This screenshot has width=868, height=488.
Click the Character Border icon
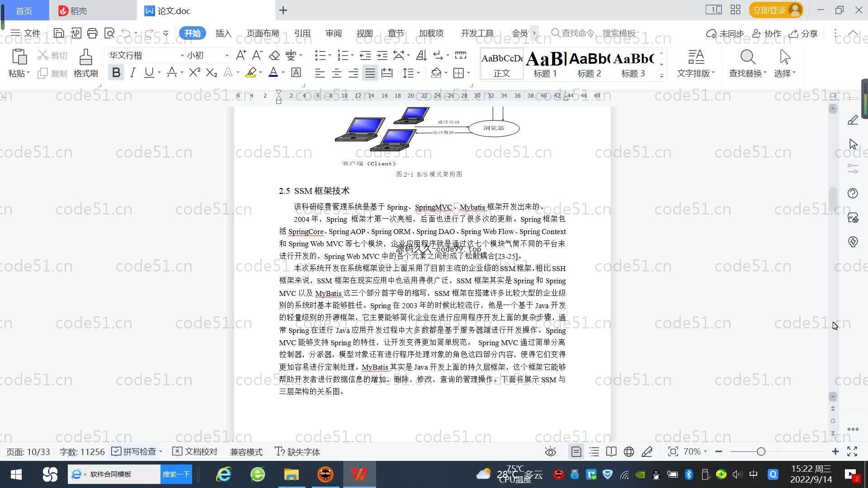point(296,73)
